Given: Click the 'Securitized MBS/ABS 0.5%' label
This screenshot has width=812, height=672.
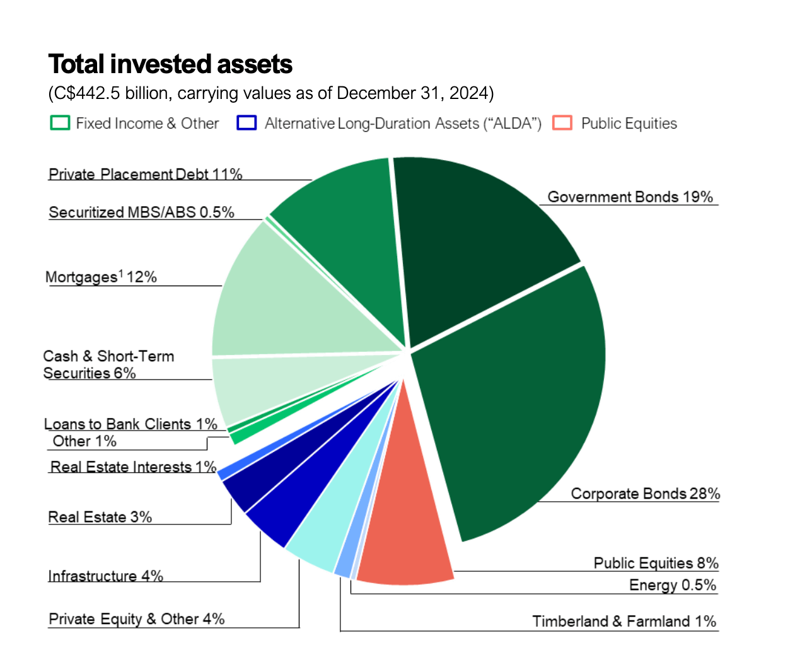Looking at the screenshot, I should [141, 212].
